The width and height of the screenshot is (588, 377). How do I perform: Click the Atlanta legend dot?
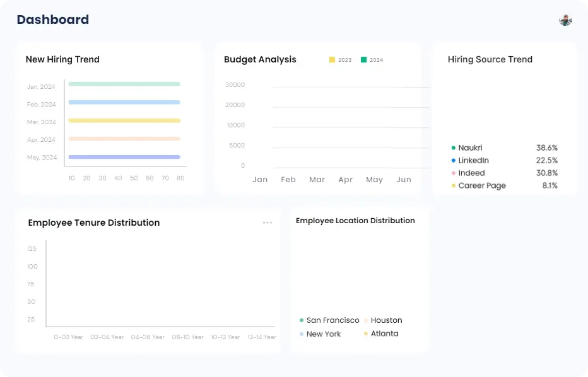click(366, 333)
